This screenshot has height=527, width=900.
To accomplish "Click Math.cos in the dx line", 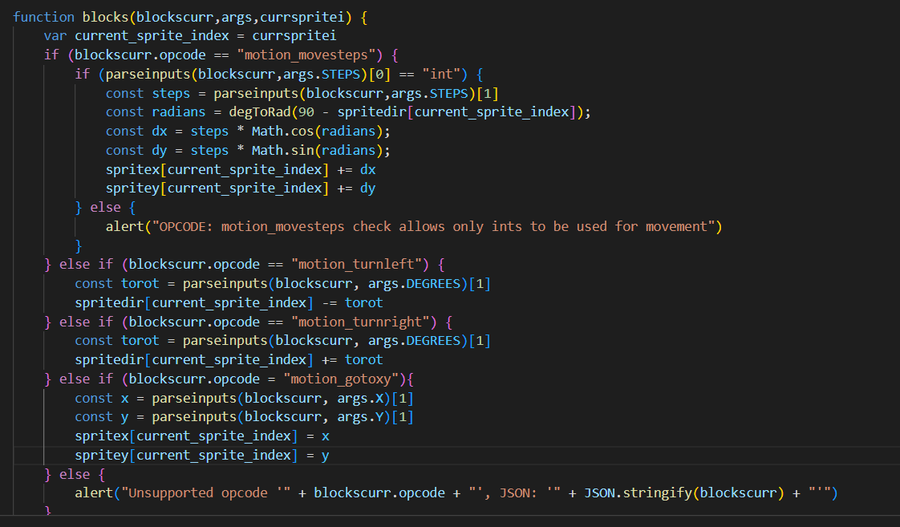I will (282, 131).
